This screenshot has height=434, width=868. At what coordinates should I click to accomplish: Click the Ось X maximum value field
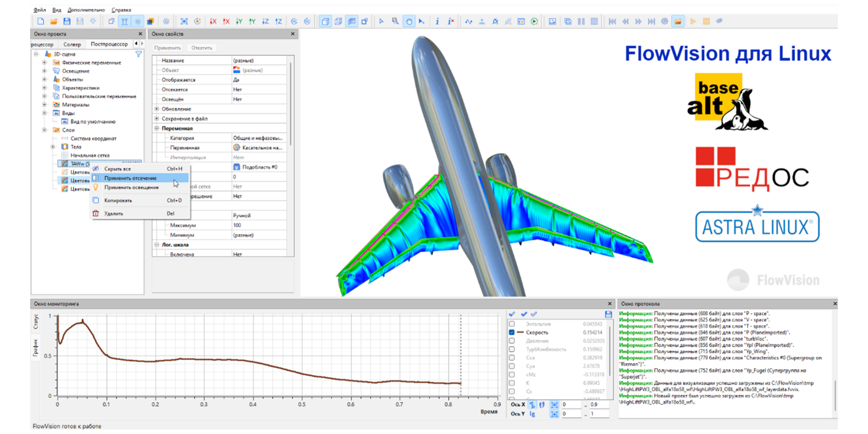pyautogui.click(x=599, y=404)
